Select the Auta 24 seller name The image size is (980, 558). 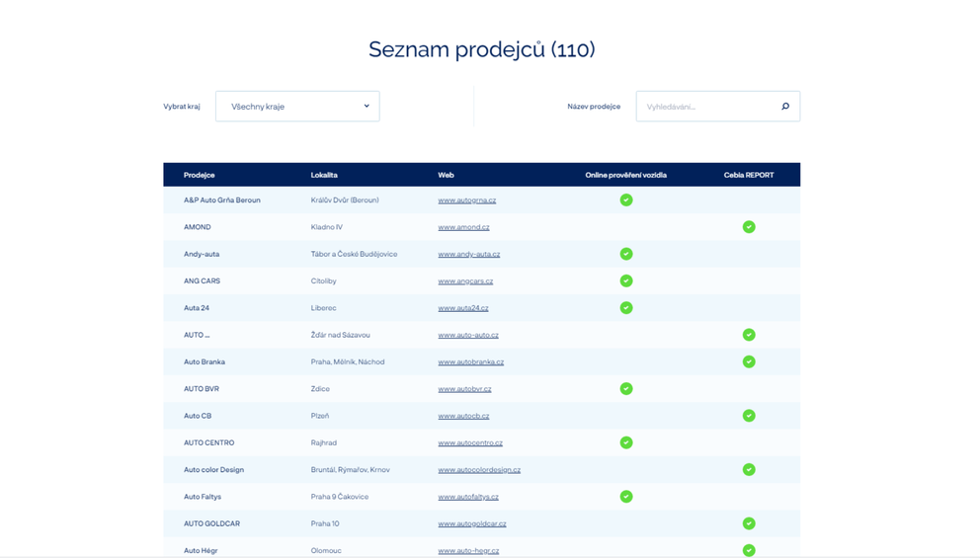197,307
